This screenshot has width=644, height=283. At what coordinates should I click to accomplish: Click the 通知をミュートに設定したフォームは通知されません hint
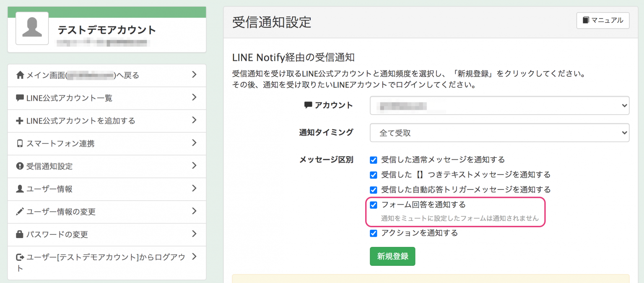tap(460, 218)
